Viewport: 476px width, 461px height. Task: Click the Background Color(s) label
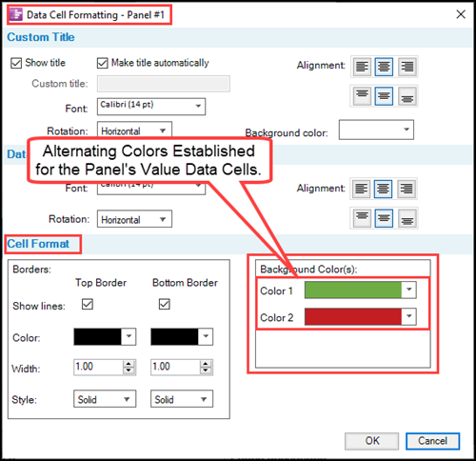[308, 270]
